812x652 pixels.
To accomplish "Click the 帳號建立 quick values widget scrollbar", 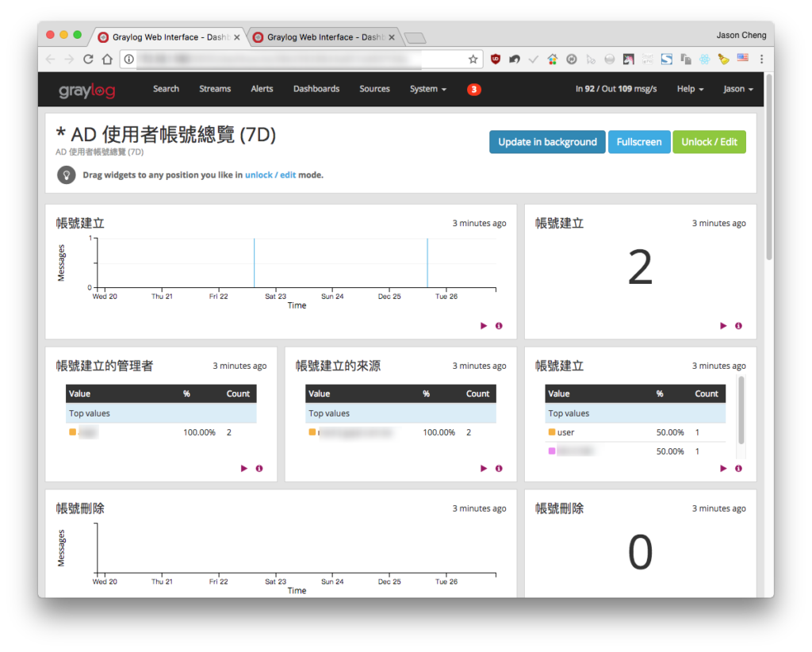I will pos(741,411).
